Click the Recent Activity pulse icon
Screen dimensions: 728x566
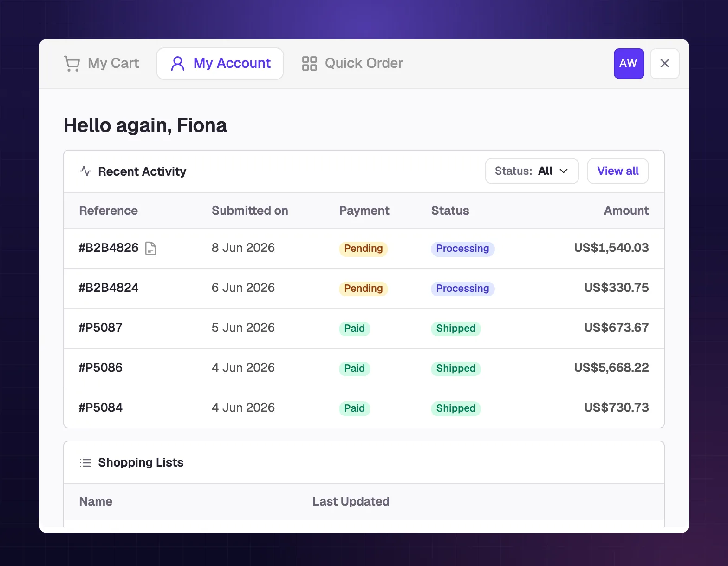pyautogui.click(x=85, y=171)
